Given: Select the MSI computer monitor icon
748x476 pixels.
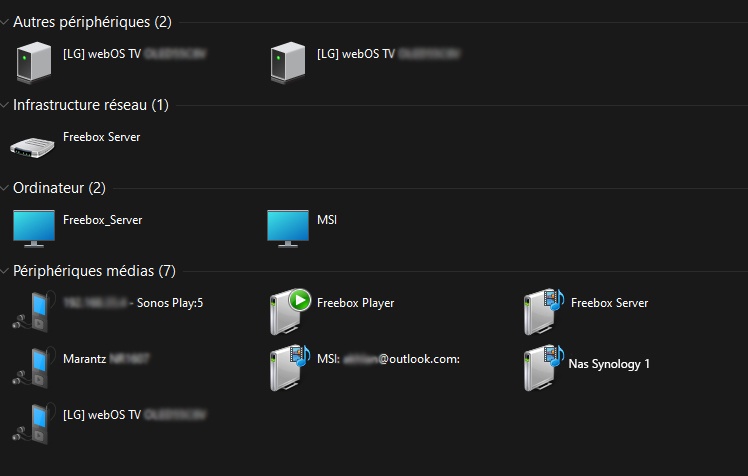Looking at the screenshot, I should (x=288, y=228).
